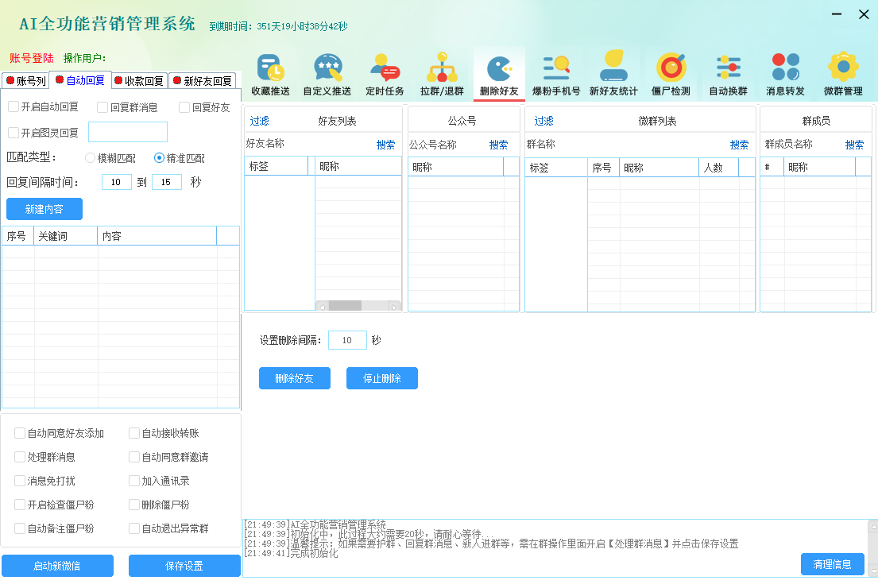
Task: Click friend list scrollbar left arrow
Action: pyautogui.click(x=322, y=307)
